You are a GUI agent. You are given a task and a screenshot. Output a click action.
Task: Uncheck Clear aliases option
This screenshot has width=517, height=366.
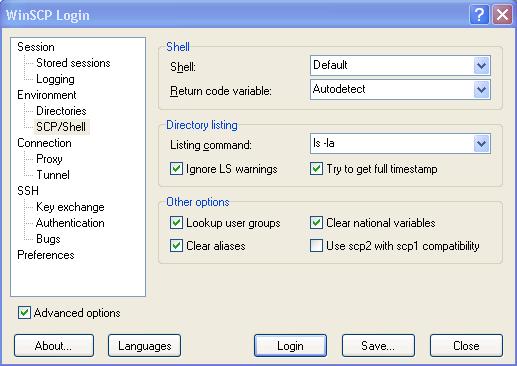pyautogui.click(x=176, y=246)
